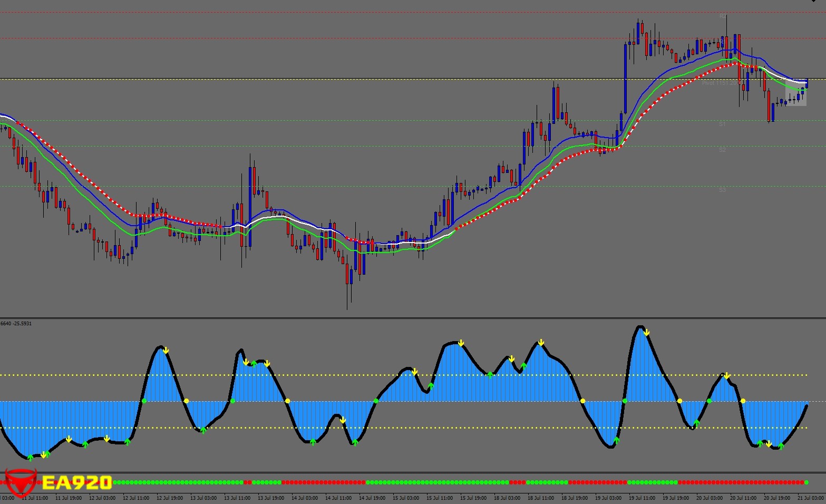Click the 19 Jul 11:00 time axis label
The image size is (826, 504).
[642, 498]
